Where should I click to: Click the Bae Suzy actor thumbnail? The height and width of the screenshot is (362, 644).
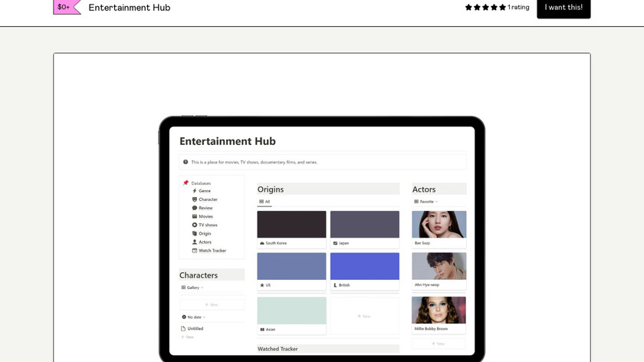(439, 225)
